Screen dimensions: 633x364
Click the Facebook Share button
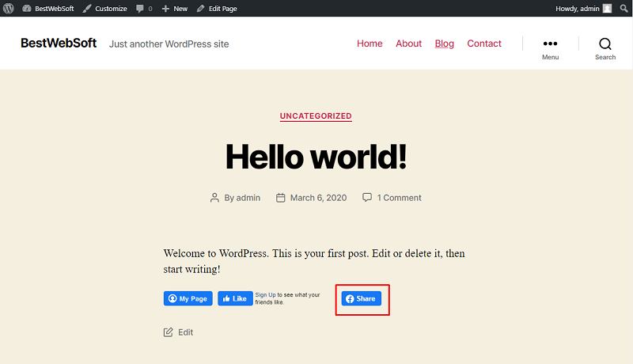362,298
